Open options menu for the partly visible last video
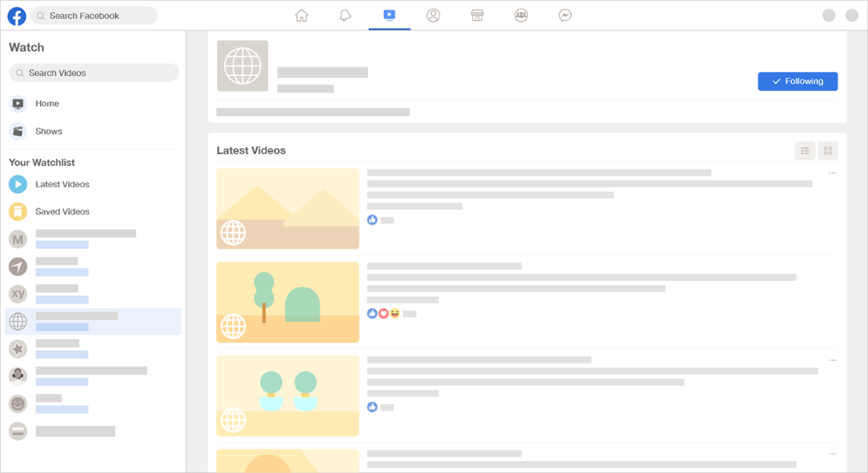This screenshot has width=868, height=473. click(x=833, y=454)
